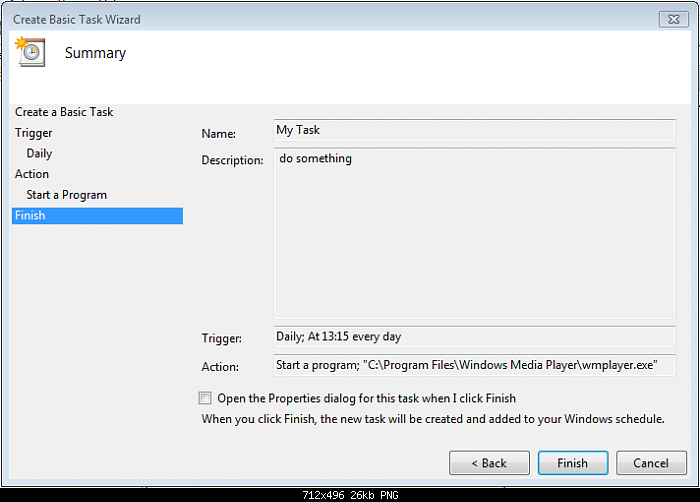Image resolution: width=700 pixels, height=502 pixels.
Task: Select the Trigger step in sidebar
Action: click(34, 133)
